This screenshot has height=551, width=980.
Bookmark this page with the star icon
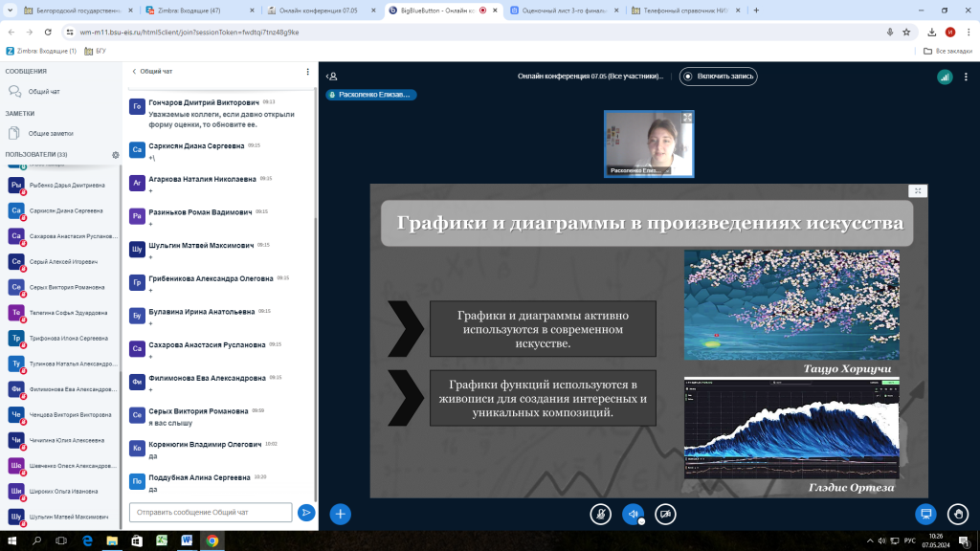pos(906,32)
